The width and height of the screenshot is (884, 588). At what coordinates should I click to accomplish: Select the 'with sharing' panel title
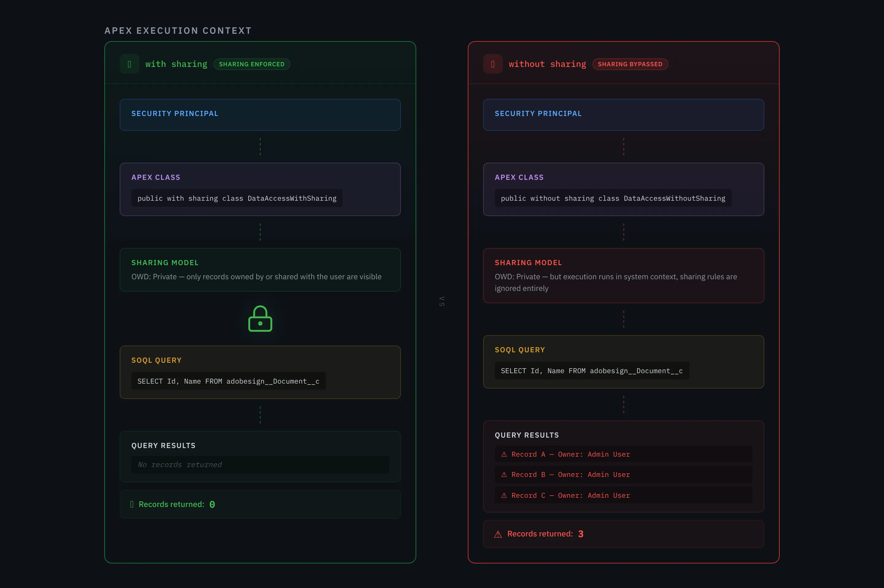[x=176, y=64]
